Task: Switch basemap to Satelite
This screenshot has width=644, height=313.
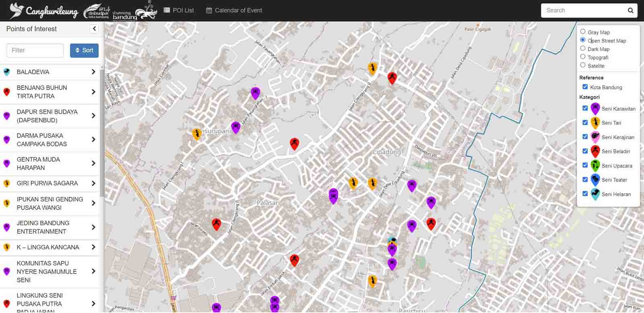Action: coord(582,66)
